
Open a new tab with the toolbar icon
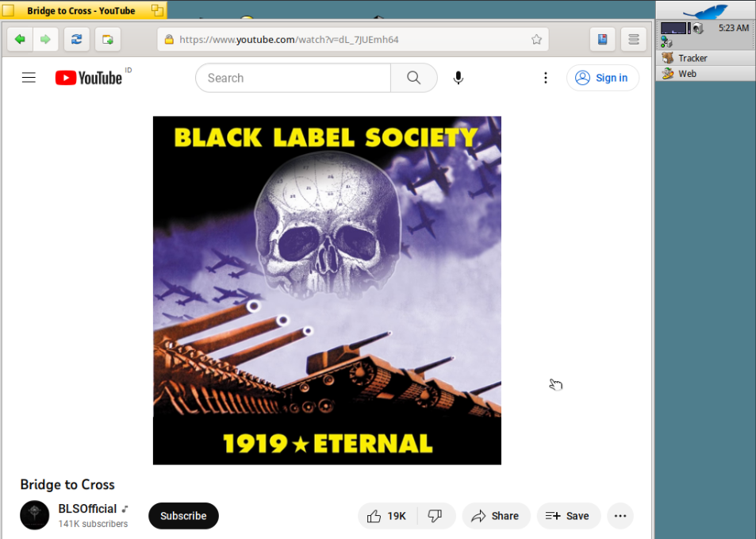click(107, 39)
